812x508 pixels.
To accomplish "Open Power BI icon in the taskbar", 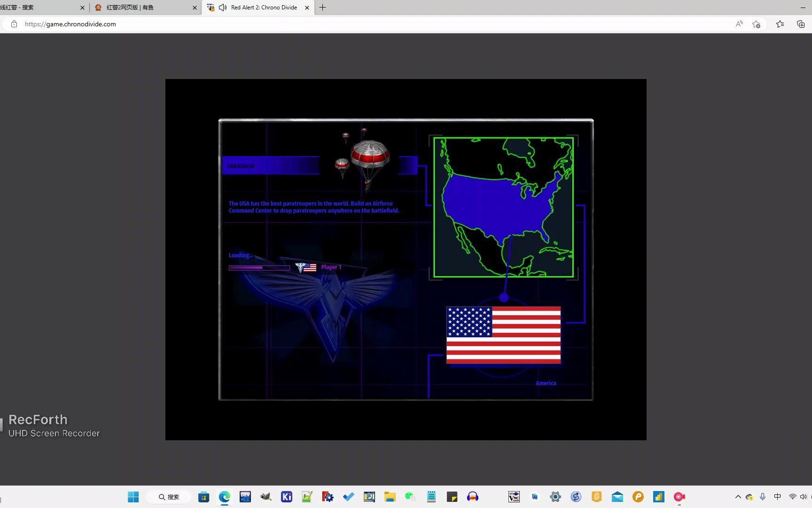I will 659,497.
